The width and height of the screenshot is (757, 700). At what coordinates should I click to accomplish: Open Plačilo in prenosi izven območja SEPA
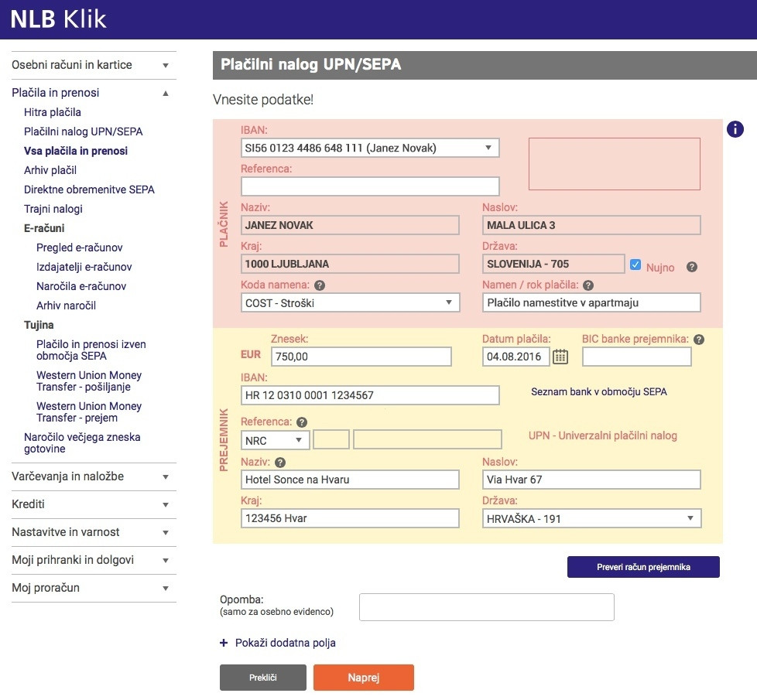(x=91, y=350)
